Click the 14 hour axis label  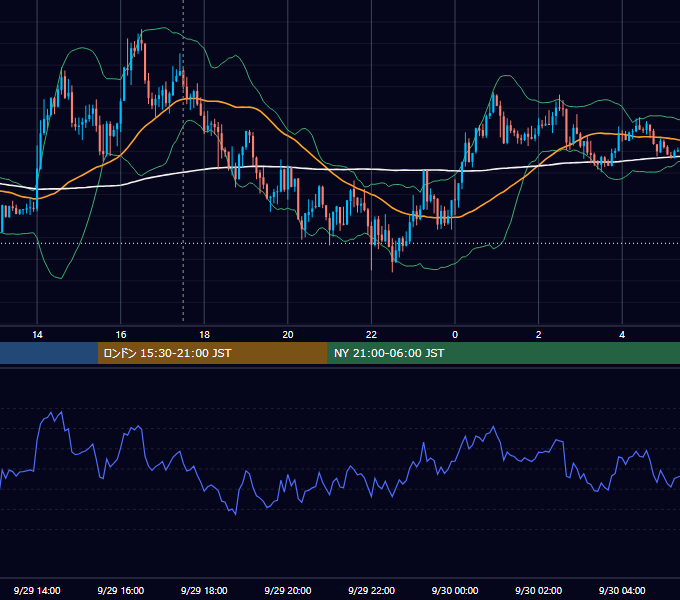[37, 335]
